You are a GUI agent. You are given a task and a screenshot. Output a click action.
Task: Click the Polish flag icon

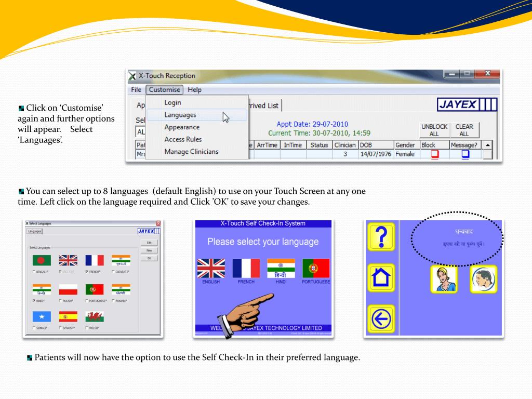coord(68,289)
